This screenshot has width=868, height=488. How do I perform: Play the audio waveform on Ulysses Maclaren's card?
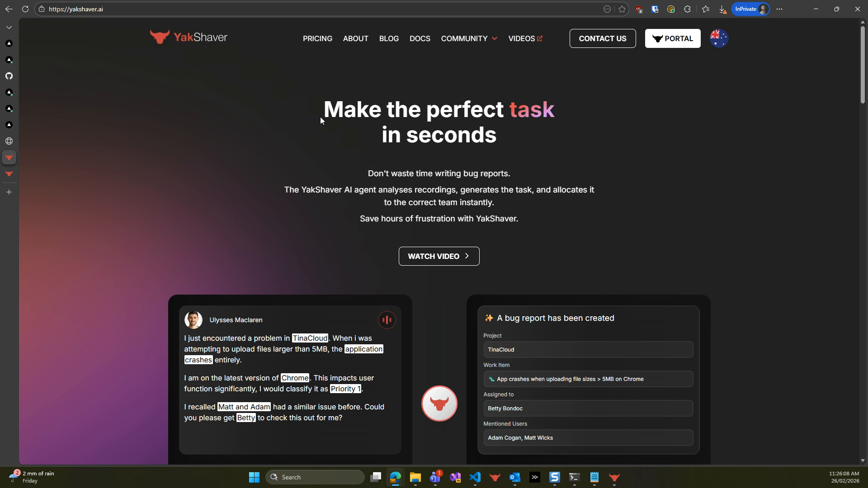387,319
